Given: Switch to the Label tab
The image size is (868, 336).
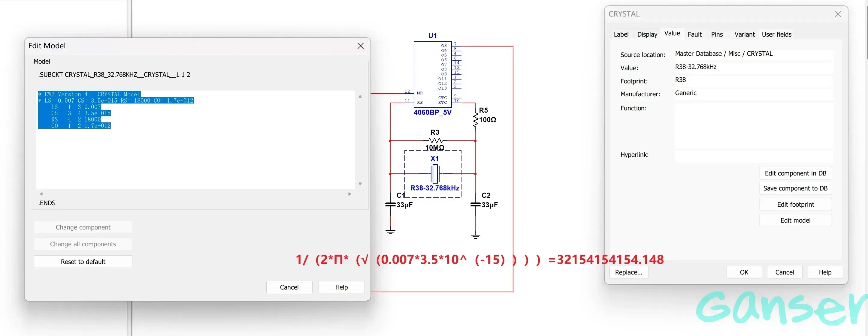Looking at the screenshot, I should click(621, 34).
